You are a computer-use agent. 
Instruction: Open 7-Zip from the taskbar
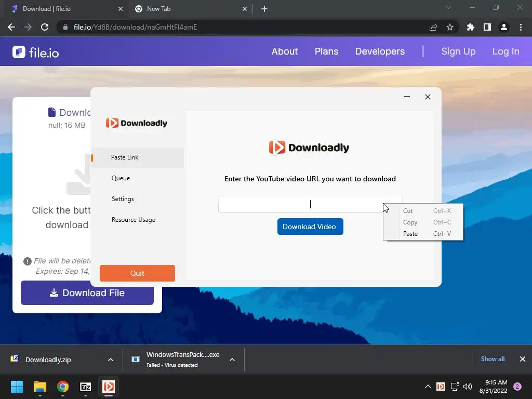pos(86,387)
